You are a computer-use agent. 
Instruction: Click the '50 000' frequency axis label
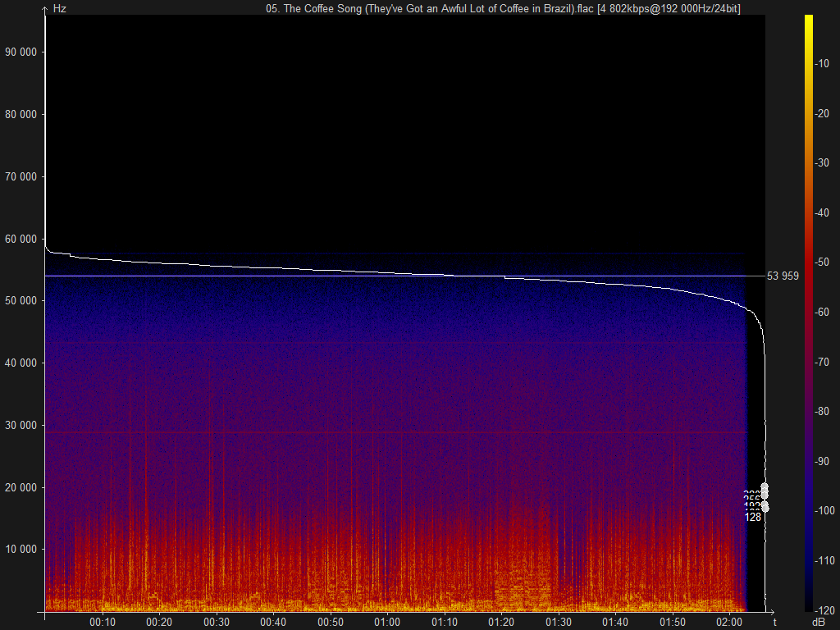[x=21, y=300]
